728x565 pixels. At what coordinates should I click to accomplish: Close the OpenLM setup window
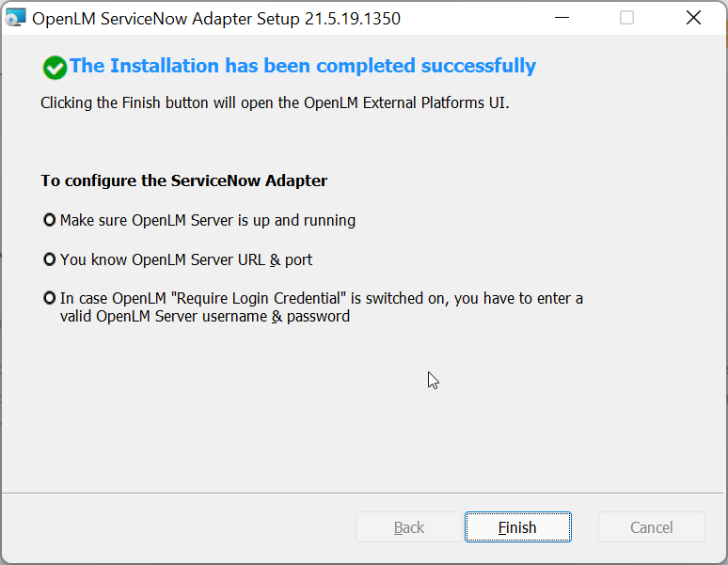point(693,18)
